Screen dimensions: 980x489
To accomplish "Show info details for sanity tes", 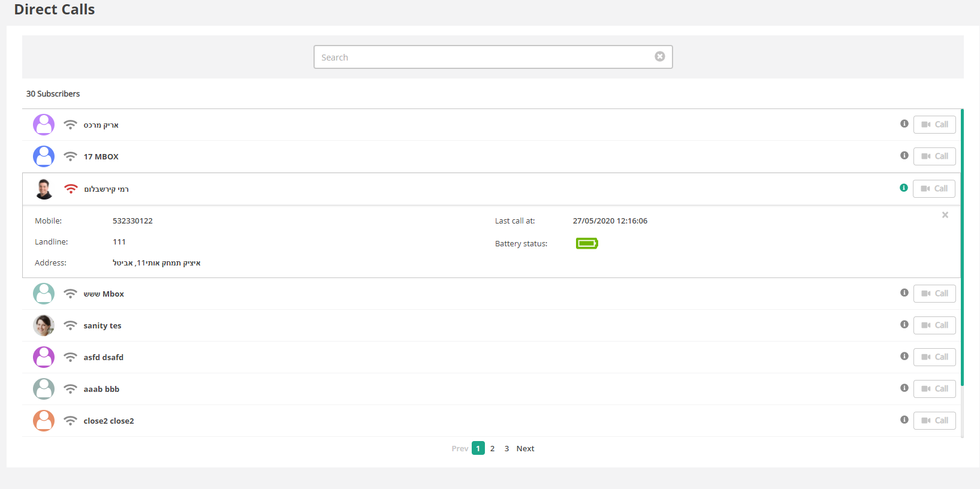I will pyautogui.click(x=904, y=325).
